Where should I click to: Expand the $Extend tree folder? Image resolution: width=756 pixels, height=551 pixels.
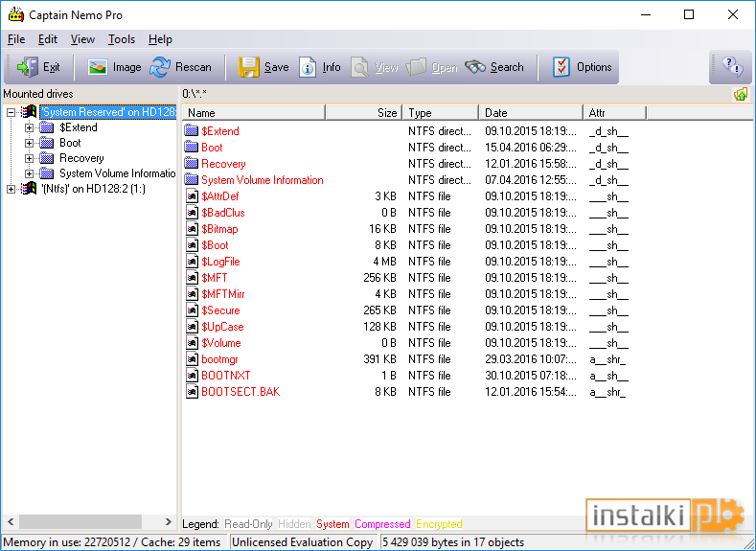(30, 127)
